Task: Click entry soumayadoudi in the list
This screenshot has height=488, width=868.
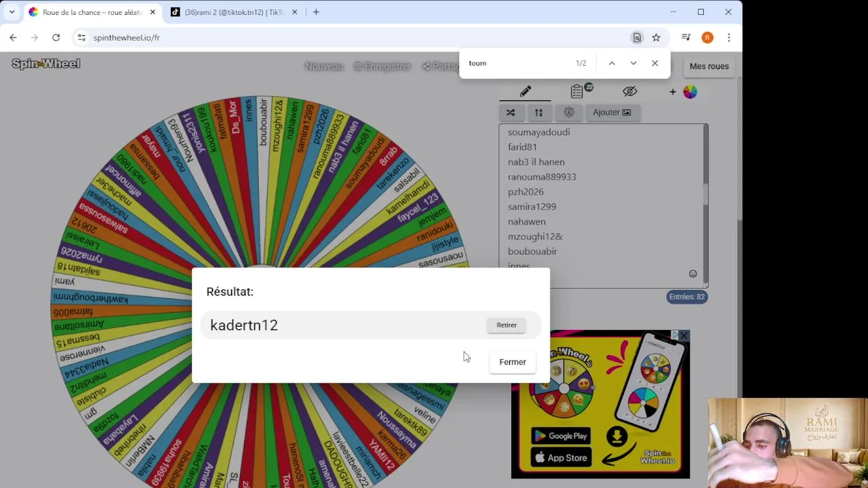Action: pyautogui.click(x=538, y=132)
